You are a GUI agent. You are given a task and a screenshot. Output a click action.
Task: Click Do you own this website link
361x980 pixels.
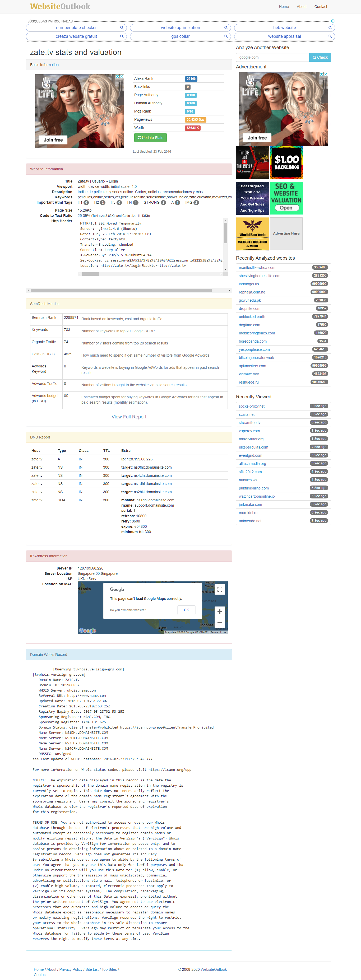point(128,610)
